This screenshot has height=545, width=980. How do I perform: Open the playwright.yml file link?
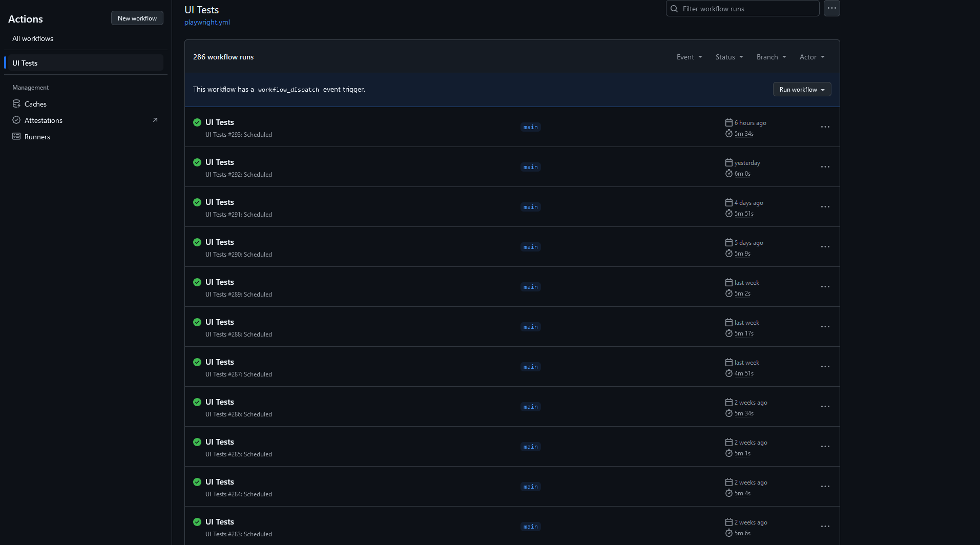point(207,23)
